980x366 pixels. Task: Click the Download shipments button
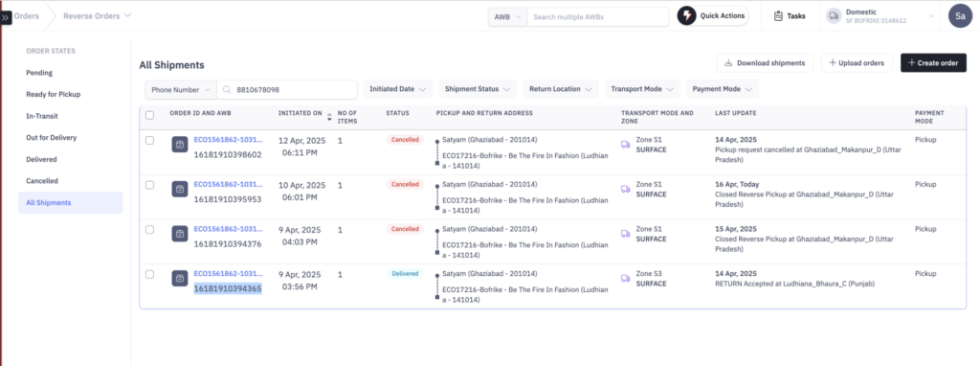765,62
